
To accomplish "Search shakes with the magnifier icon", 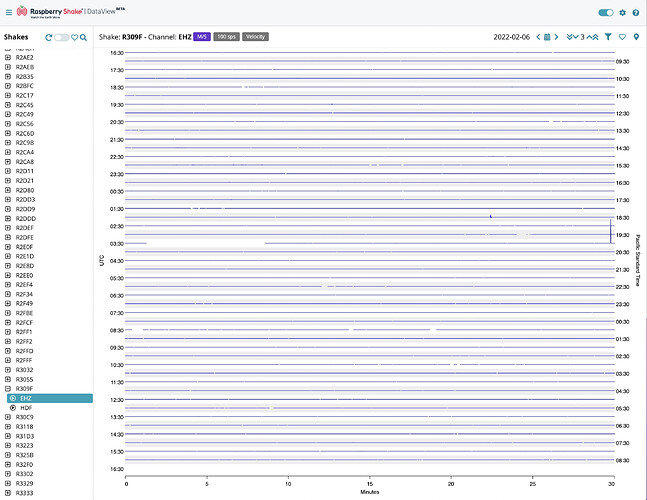I will tap(83, 38).
